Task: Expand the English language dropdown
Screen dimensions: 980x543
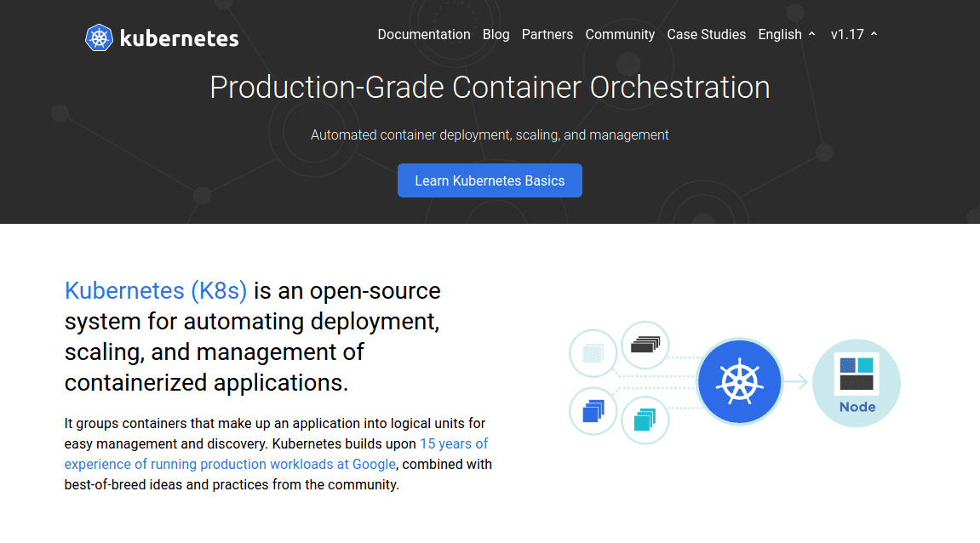Action: 786,34
